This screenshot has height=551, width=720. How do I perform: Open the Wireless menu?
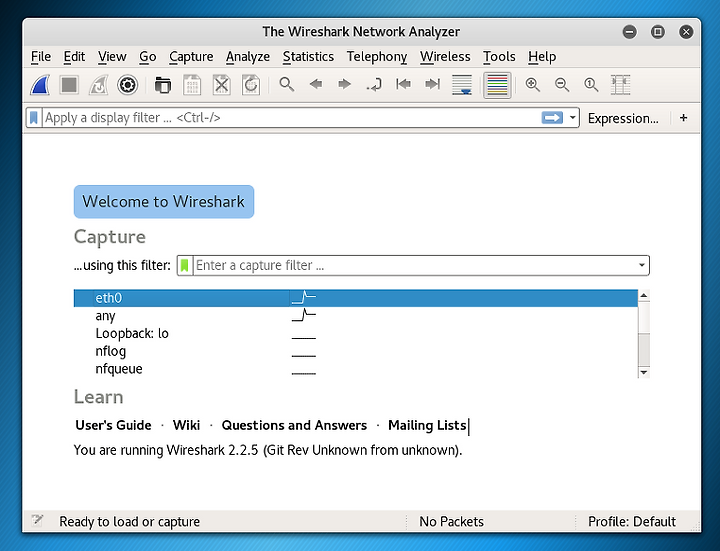(x=445, y=56)
